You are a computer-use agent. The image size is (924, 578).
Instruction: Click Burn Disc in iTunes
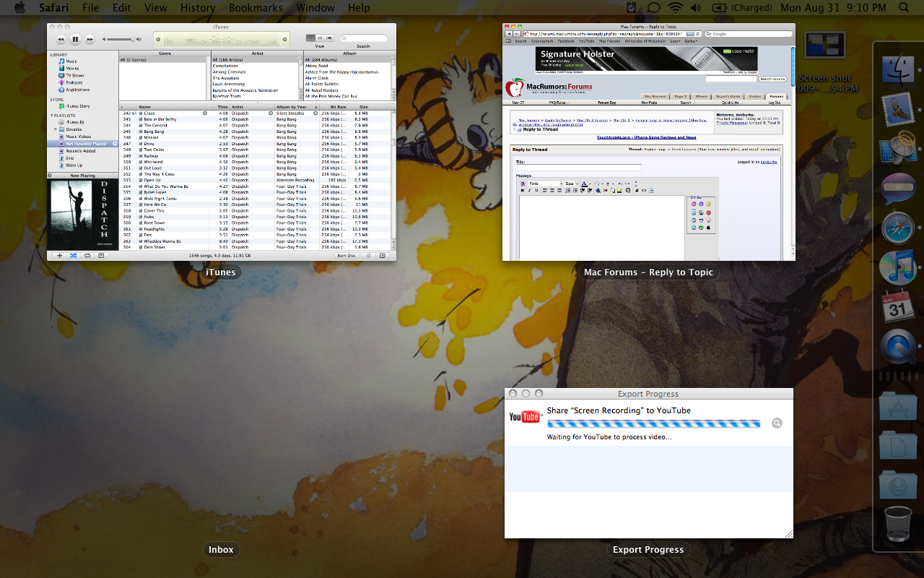346,256
